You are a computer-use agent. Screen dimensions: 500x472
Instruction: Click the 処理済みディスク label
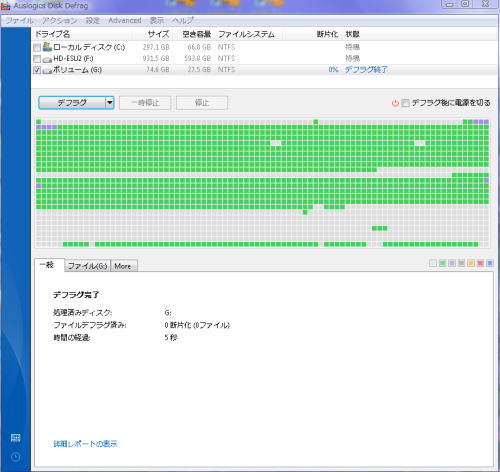(x=83, y=313)
